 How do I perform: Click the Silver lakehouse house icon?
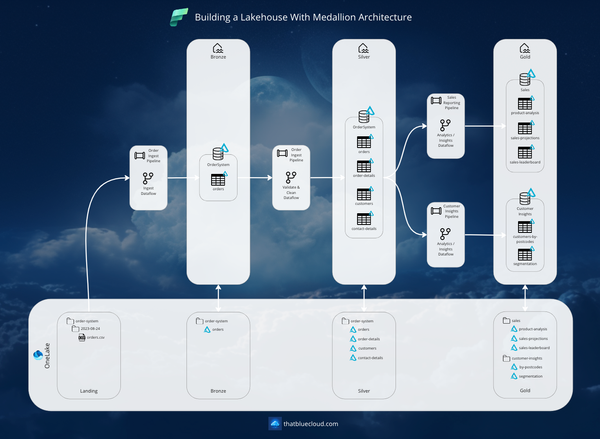click(x=364, y=49)
